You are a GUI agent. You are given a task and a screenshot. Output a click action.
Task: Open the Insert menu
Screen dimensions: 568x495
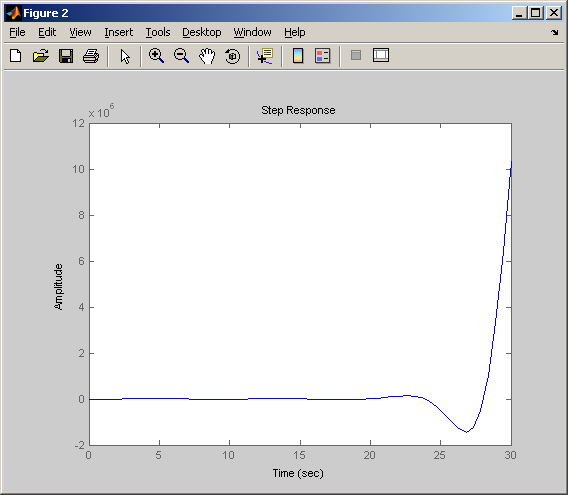[118, 32]
